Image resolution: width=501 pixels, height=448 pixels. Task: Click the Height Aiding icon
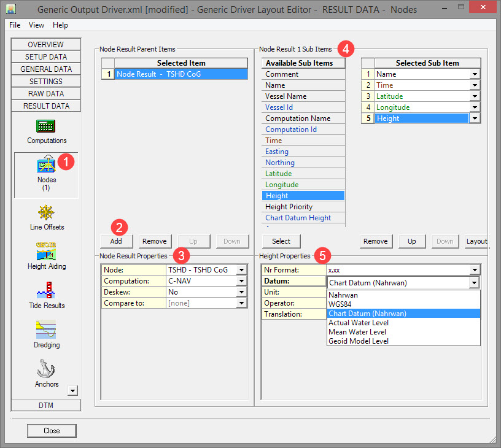[47, 252]
